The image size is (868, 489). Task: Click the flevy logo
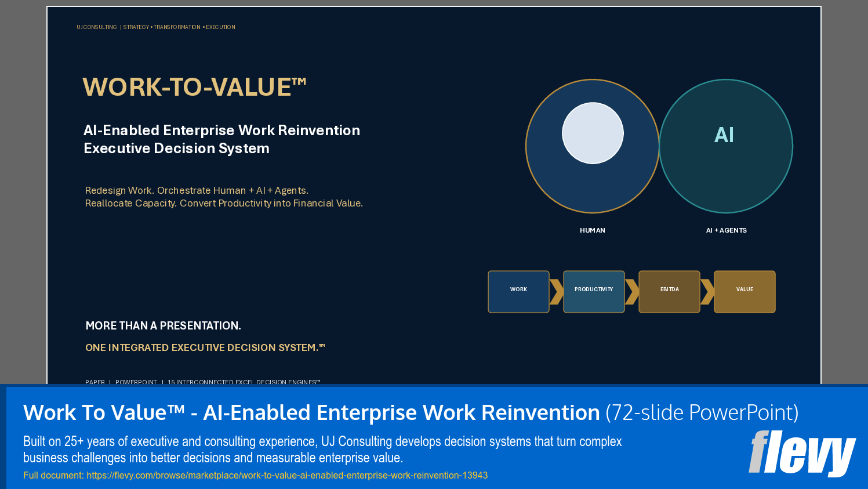[802, 453]
